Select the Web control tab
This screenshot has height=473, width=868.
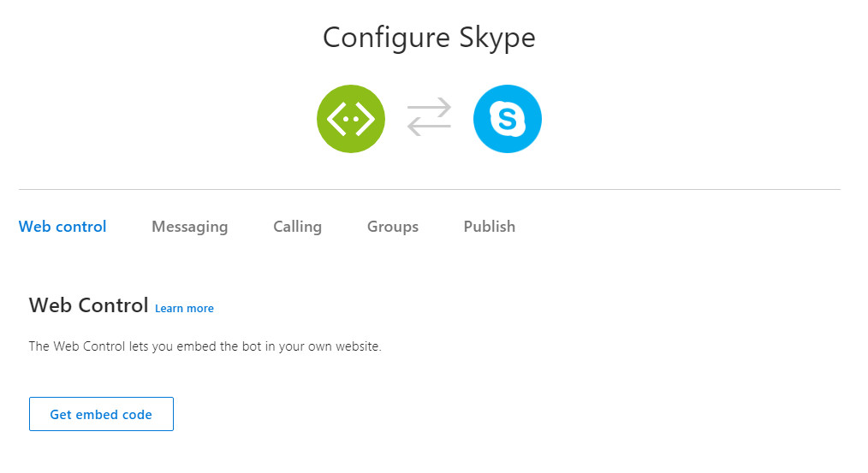click(x=62, y=227)
